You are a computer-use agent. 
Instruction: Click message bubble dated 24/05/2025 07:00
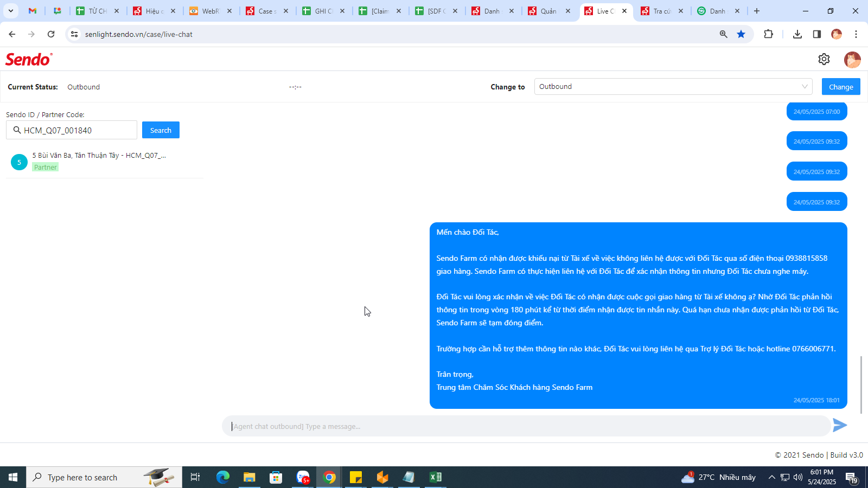pos(816,112)
